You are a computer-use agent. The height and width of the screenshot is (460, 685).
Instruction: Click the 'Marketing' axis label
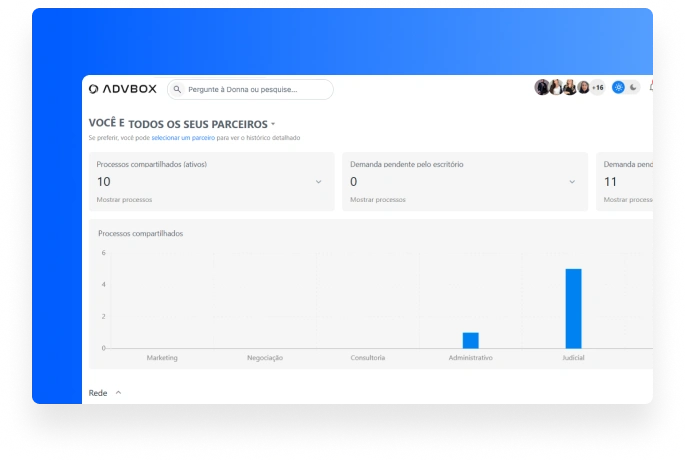click(162, 358)
